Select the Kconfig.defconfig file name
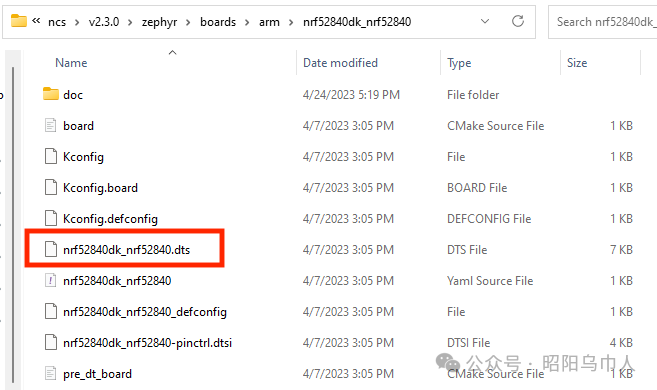Image resolution: width=657 pixels, height=390 pixels. click(110, 219)
